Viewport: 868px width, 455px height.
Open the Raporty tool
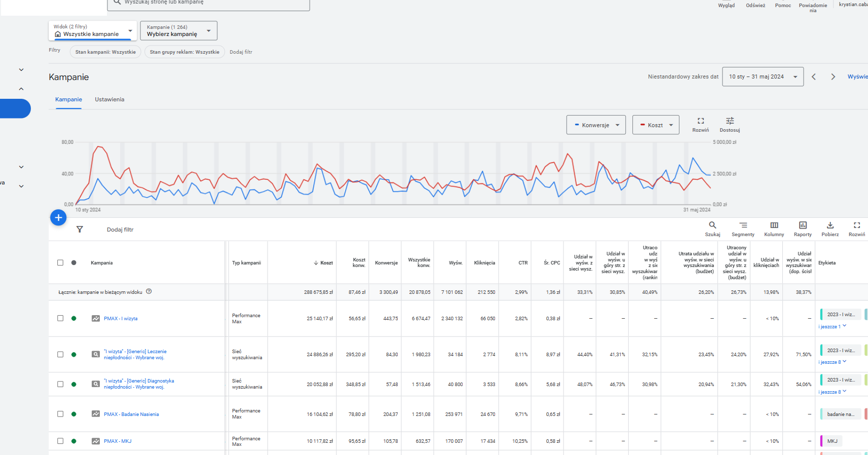tap(803, 229)
